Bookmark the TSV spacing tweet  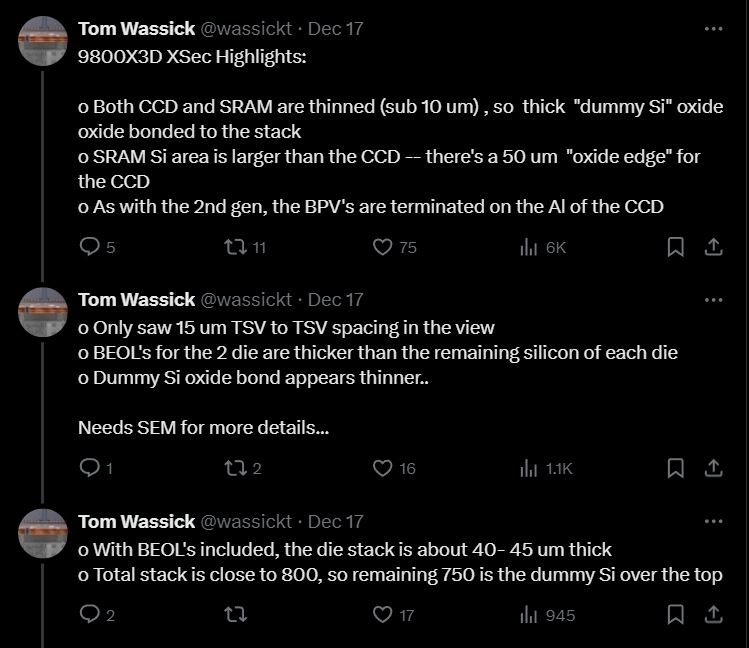676,468
